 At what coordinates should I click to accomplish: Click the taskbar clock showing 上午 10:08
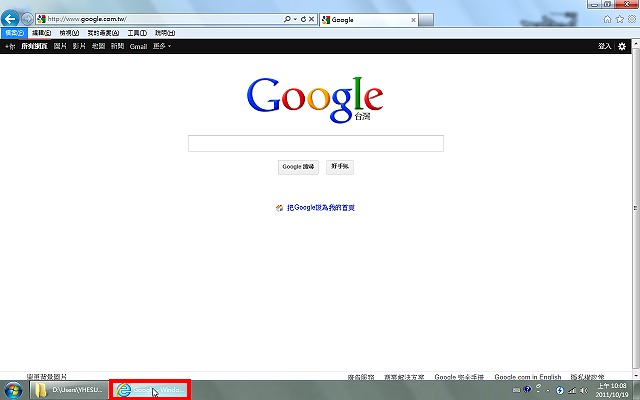tap(611, 390)
